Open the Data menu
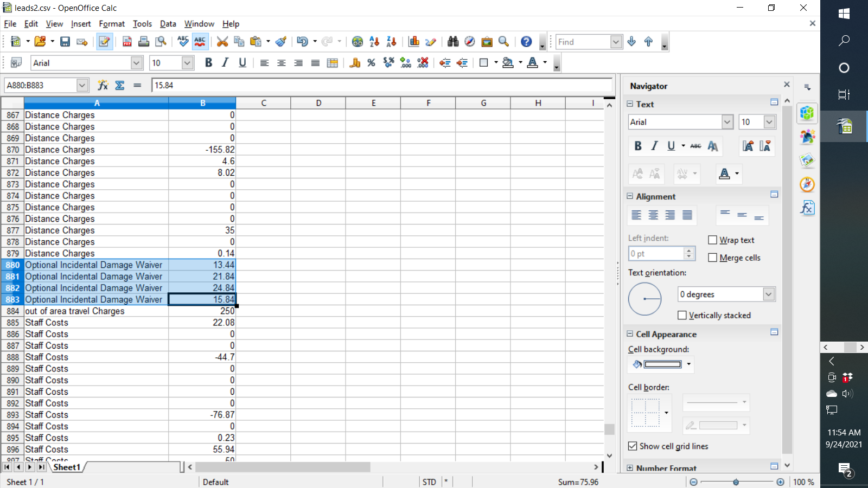This screenshot has width=868, height=488. point(168,24)
